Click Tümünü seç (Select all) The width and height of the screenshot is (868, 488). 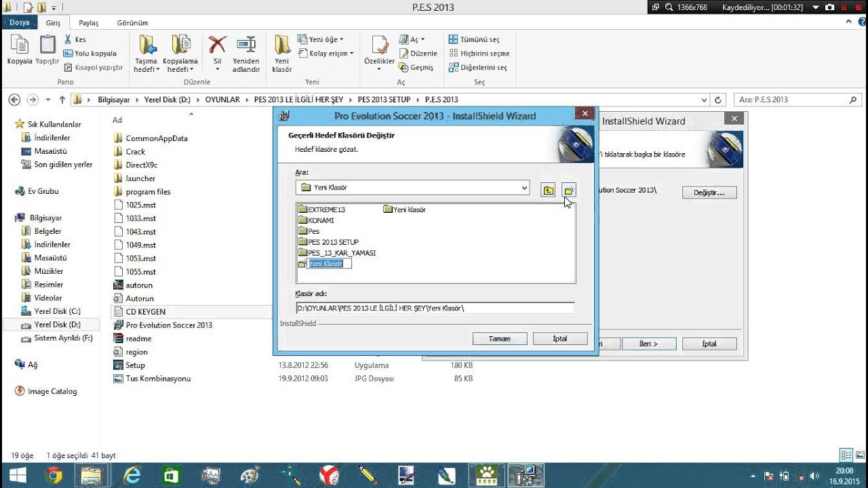tap(474, 39)
